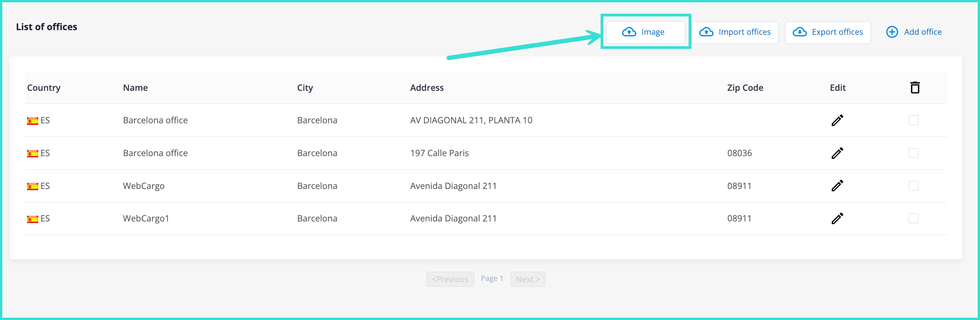Tick the checkbox for 197 Calle Paris row
980x320 pixels.
click(913, 153)
